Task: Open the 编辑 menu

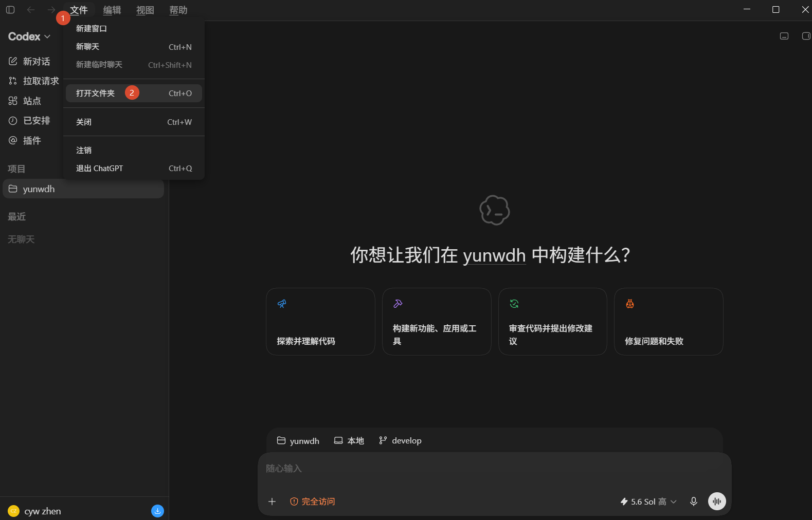Action: (112, 10)
